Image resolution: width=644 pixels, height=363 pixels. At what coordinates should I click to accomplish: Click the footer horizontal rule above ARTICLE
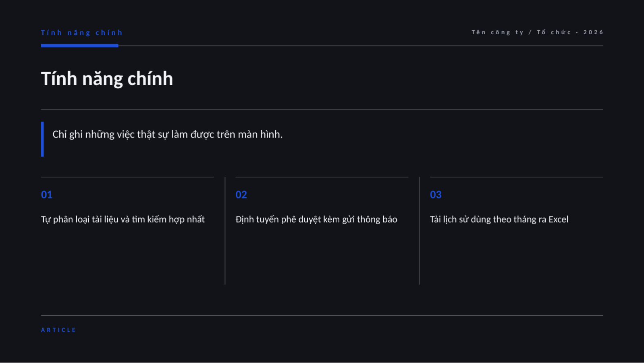pos(322,315)
